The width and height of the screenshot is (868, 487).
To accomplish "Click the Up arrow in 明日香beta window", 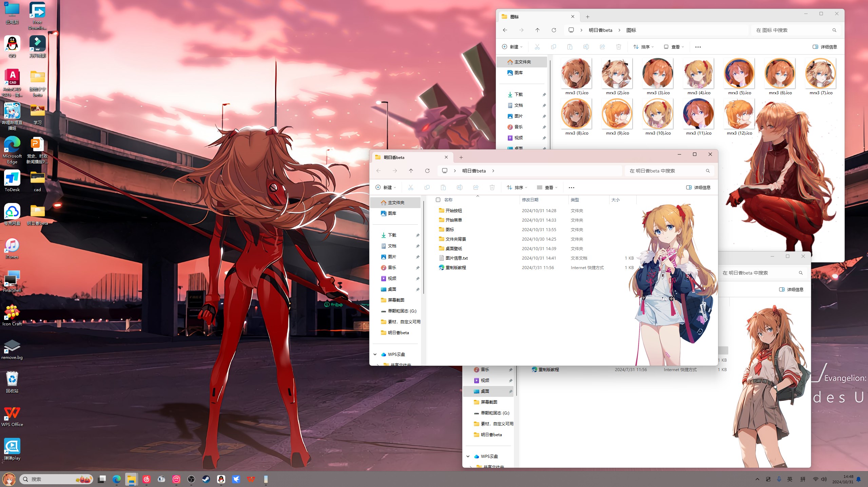I will pyautogui.click(x=411, y=171).
